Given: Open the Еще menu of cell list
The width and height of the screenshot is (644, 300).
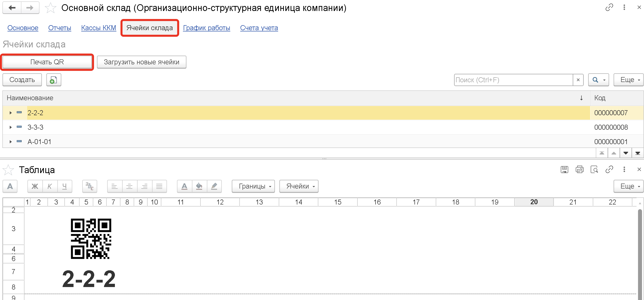Looking at the screenshot, I should [629, 80].
